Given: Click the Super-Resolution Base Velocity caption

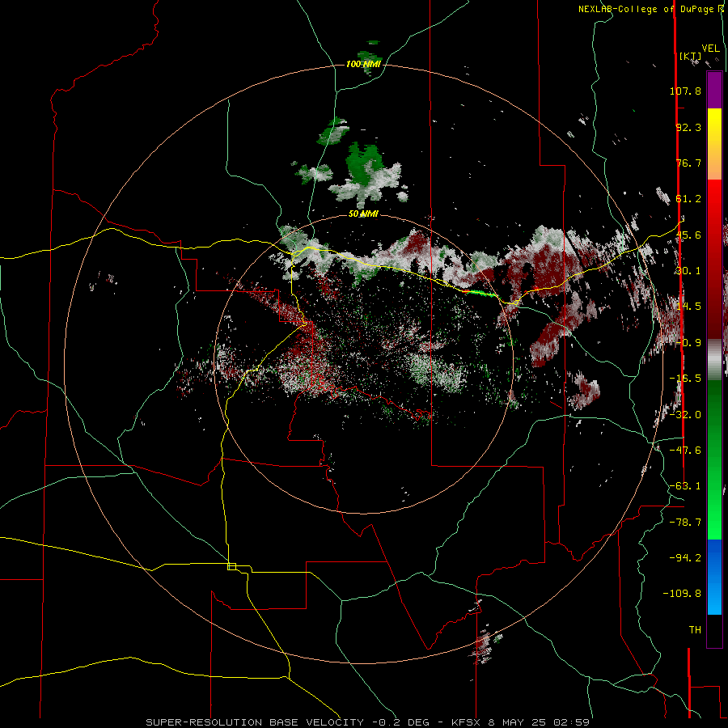Looking at the screenshot, I should (x=368, y=722).
